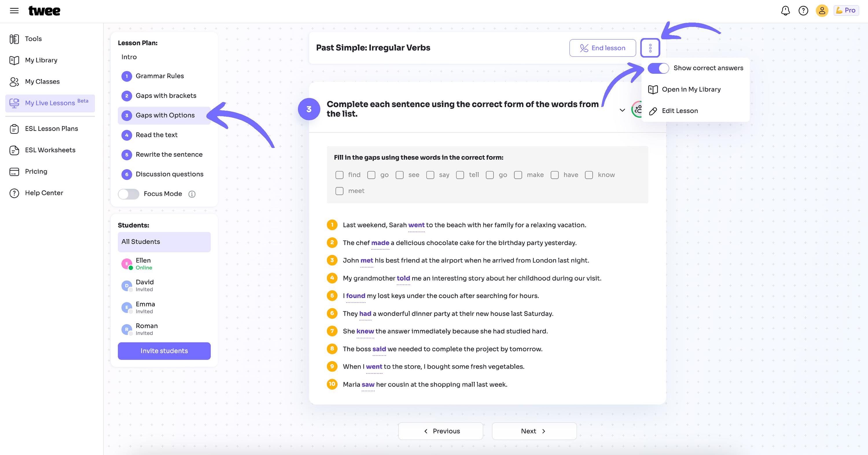The height and width of the screenshot is (455, 868).
Task: Click answer 'said' in sentence 8
Action: tap(379, 349)
